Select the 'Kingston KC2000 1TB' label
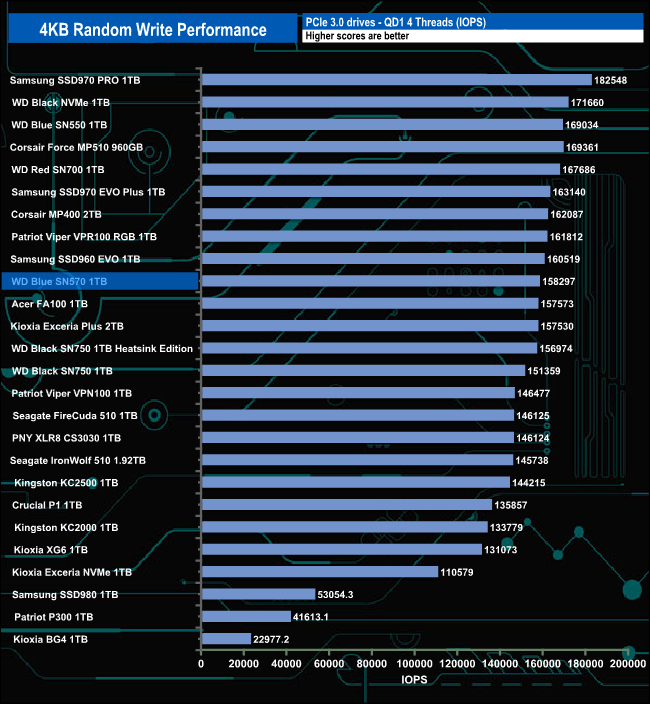650x704 pixels. point(66,528)
